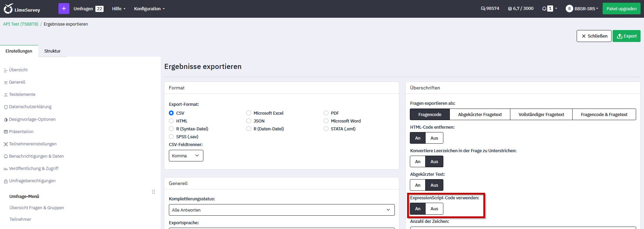Image resolution: width=644 pixels, height=229 pixels.
Task: Open the notifications bell icon
Action: 544,9
